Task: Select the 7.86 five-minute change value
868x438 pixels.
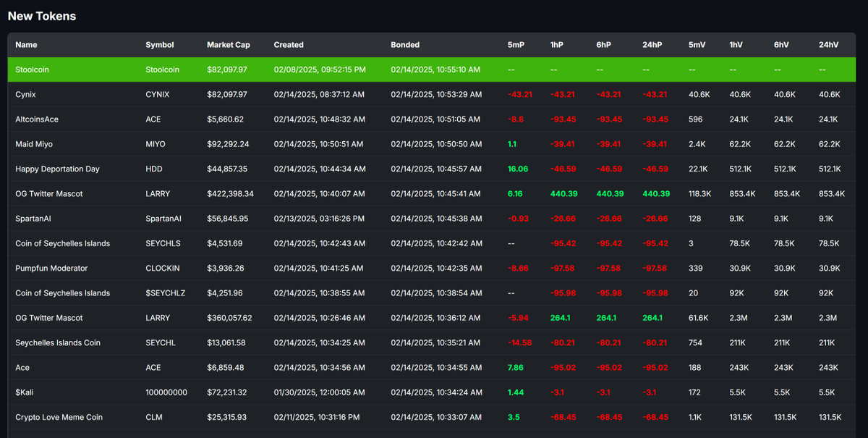Action: click(x=516, y=368)
